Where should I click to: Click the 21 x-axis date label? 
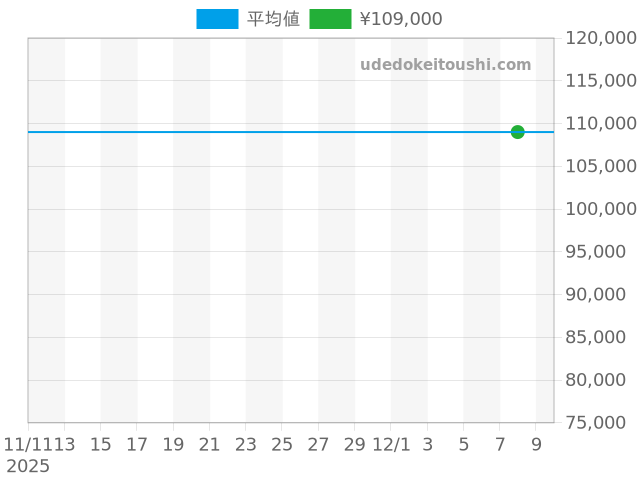(209, 444)
